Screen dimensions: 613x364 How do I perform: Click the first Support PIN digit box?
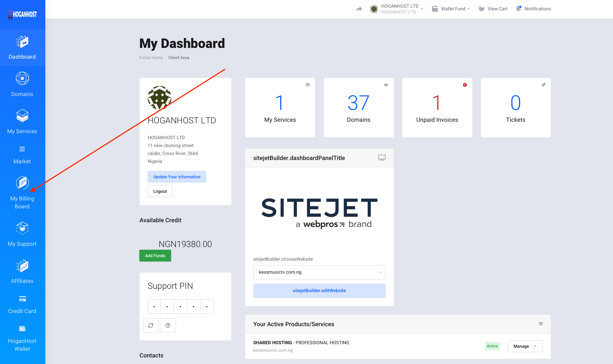[154, 307]
